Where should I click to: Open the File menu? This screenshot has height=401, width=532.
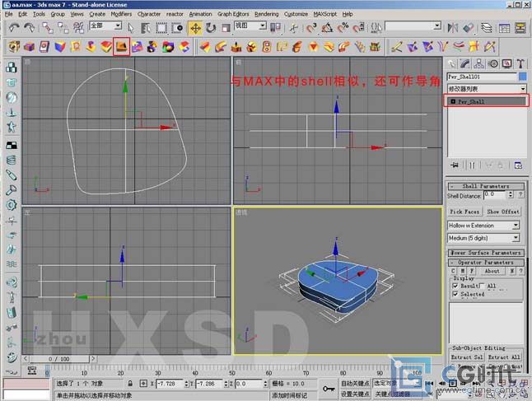pyautogui.click(x=9, y=14)
